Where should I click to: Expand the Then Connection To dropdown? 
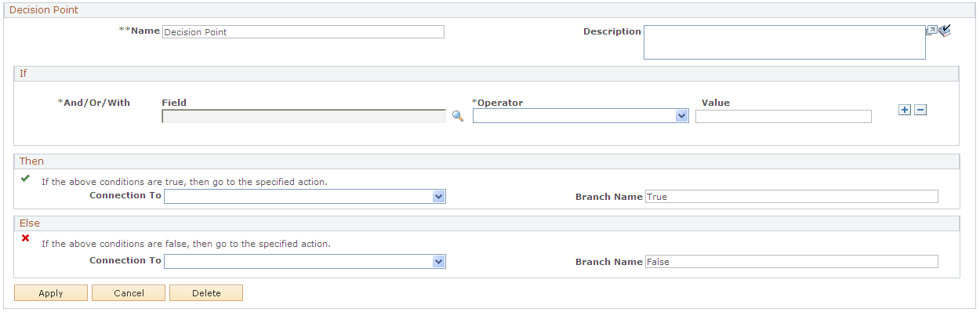305,197
